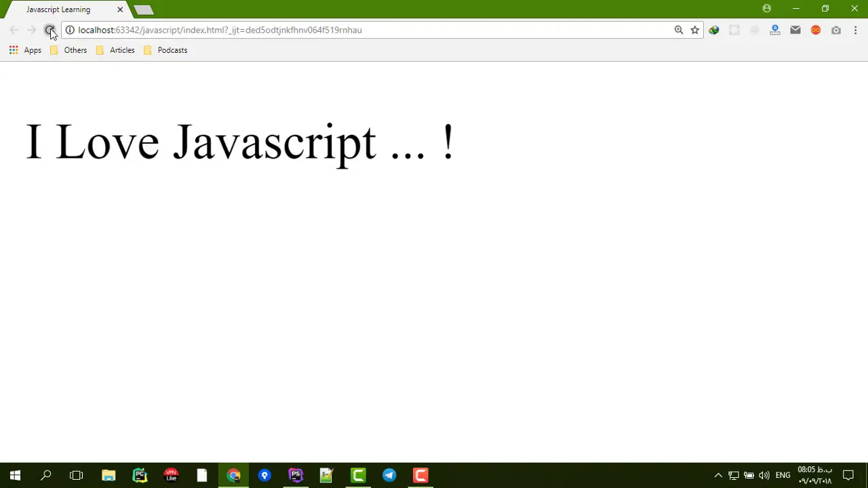Click the 'I Love Javascript ... !' heading
The width and height of the screenshot is (868, 488).
pos(239,142)
